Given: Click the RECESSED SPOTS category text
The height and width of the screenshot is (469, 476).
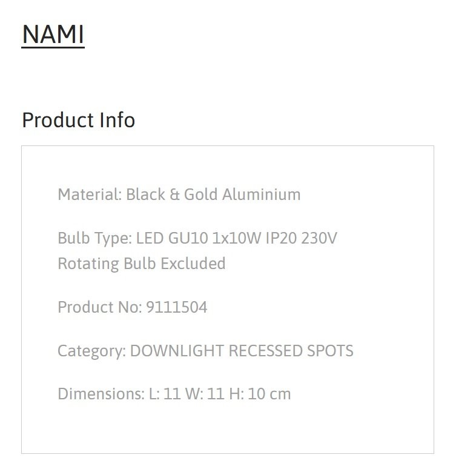Looking at the screenshot, I should (291, 350).
